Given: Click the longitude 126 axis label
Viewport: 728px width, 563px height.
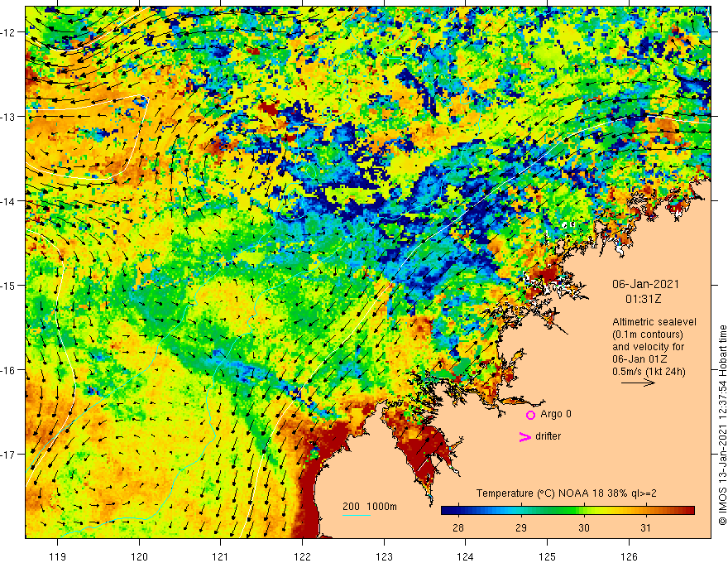Looking at the screenshot, I should [629, 556].
